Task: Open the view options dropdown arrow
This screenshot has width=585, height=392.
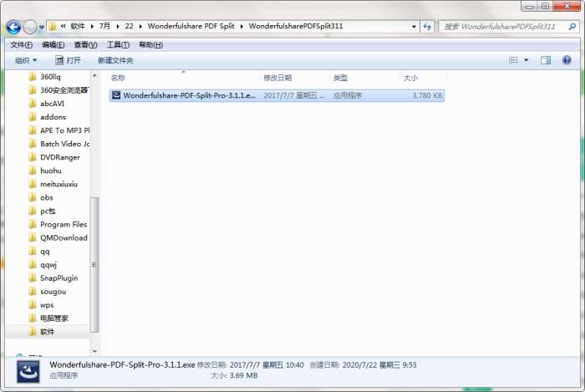Action: [526, 60]
